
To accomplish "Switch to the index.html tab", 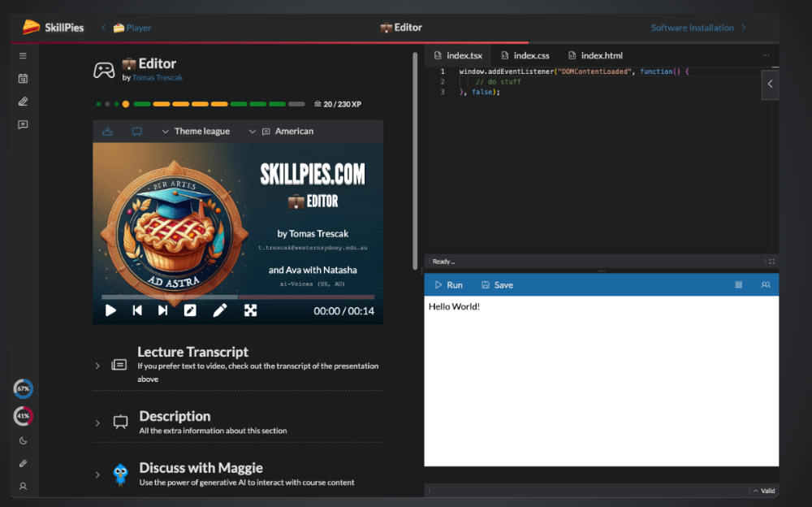I will pyautogui.click(x=594, y=55).
